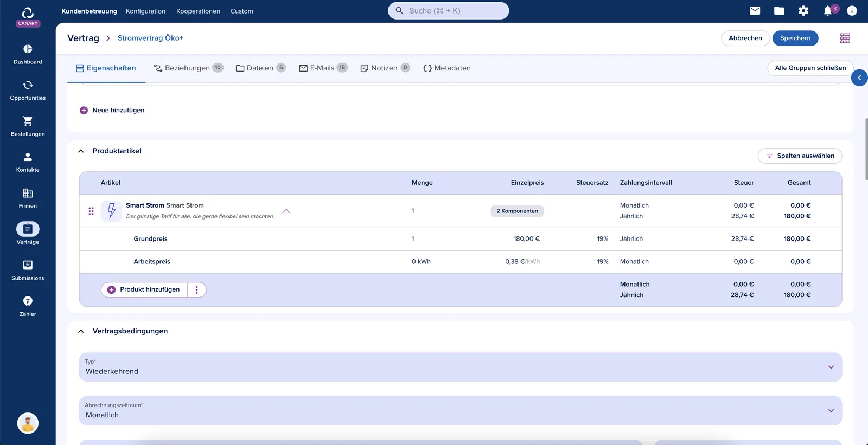Image resolution: width=868 pixels, height=445 pixels.
Task: Click the Arbeitspreis price 0,38 €/kWh
Action: (x=522, y=262)
